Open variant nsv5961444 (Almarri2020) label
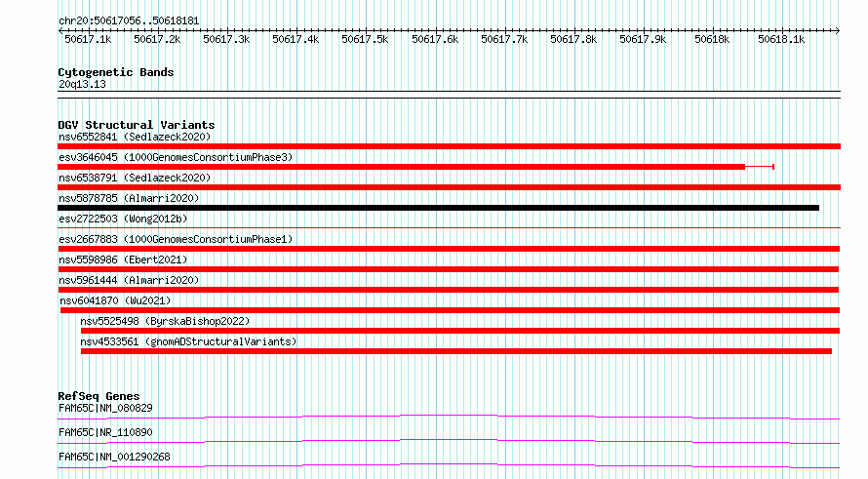Screen dimensions: 868x479 [x=129, y=280]
